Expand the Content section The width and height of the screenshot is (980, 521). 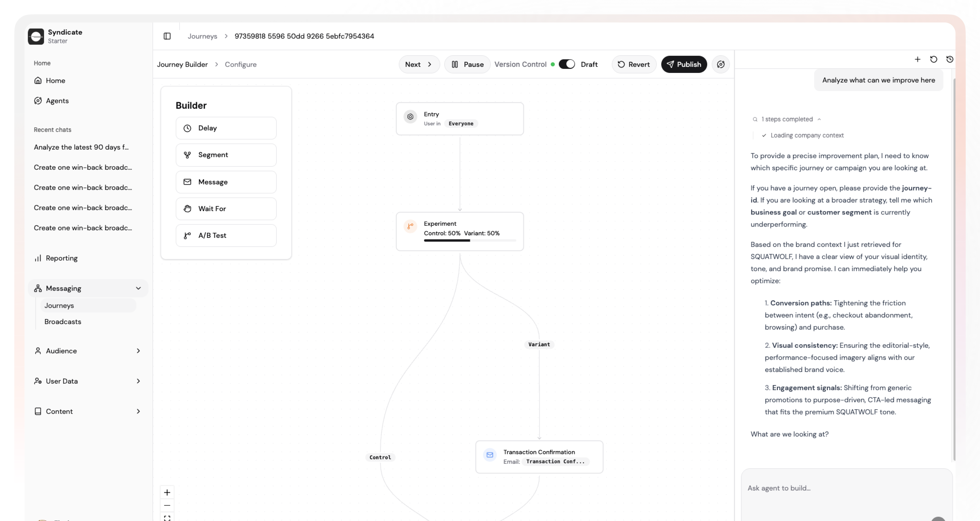[x=88, y=411]
